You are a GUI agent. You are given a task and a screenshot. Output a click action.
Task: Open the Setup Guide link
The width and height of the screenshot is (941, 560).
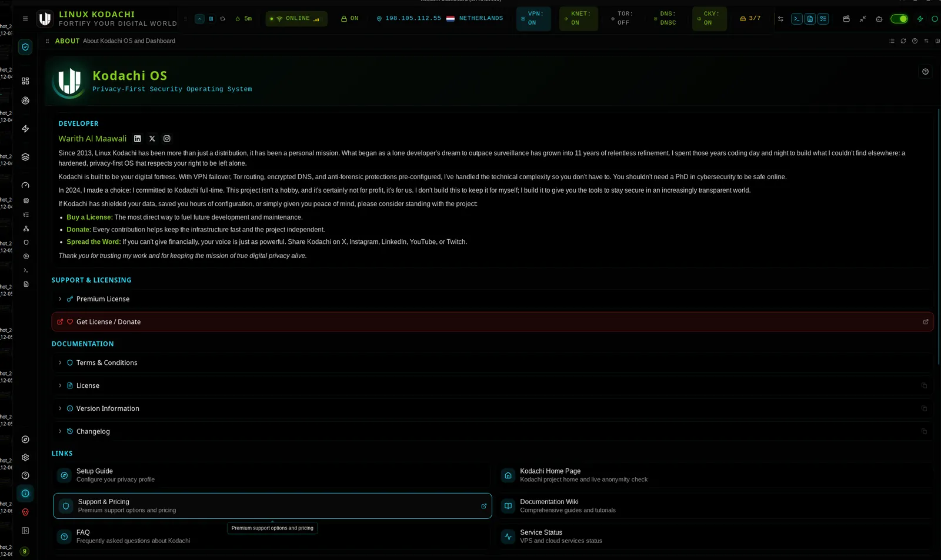[272, 475]
